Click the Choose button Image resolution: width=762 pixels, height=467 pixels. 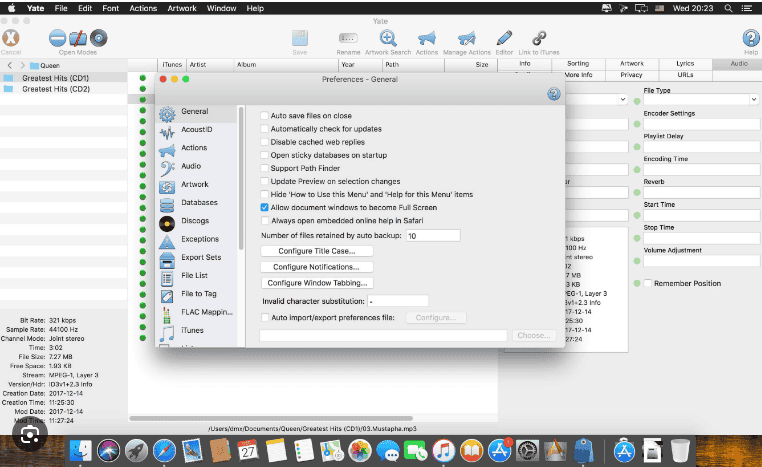(534, 335)
